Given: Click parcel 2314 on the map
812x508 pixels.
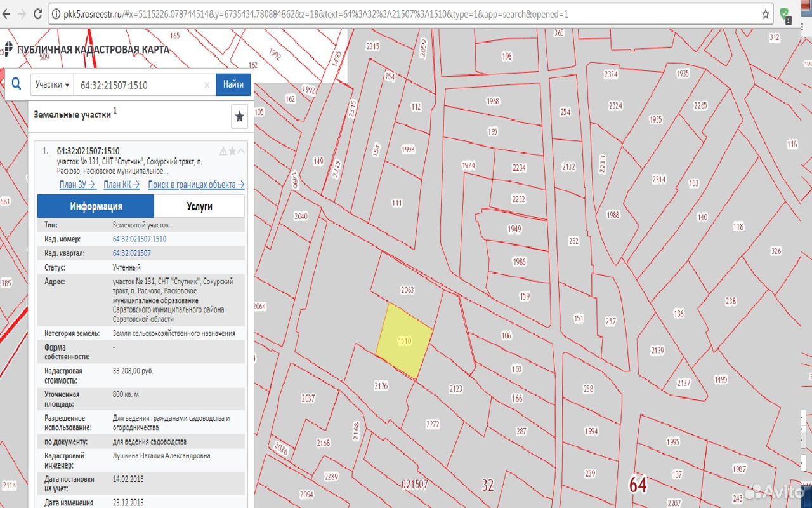Looking at the screenshot, I should (x=659, y=180).
